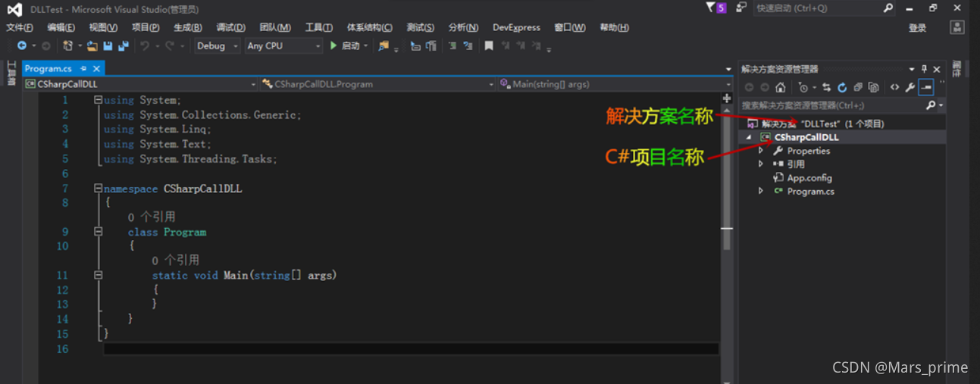
Task: Click the account avatar icon
Action: 957,27
